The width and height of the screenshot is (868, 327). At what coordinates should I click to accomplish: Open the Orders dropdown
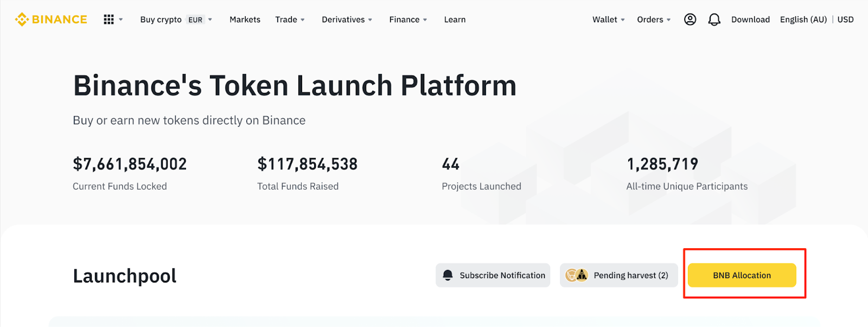click(x=654, y=20)
